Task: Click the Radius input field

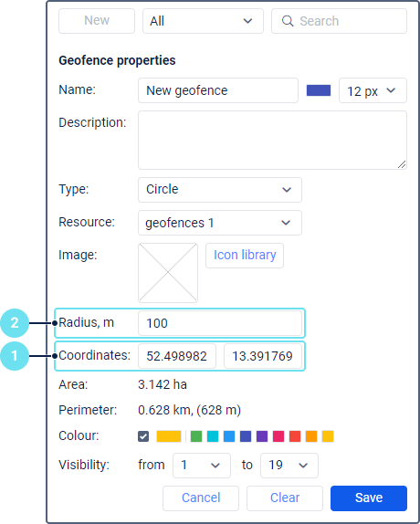Action: pos(220,323)
